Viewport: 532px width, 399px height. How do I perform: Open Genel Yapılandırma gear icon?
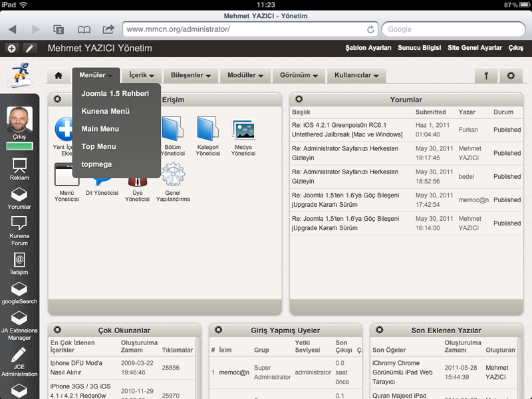(173, 174)
